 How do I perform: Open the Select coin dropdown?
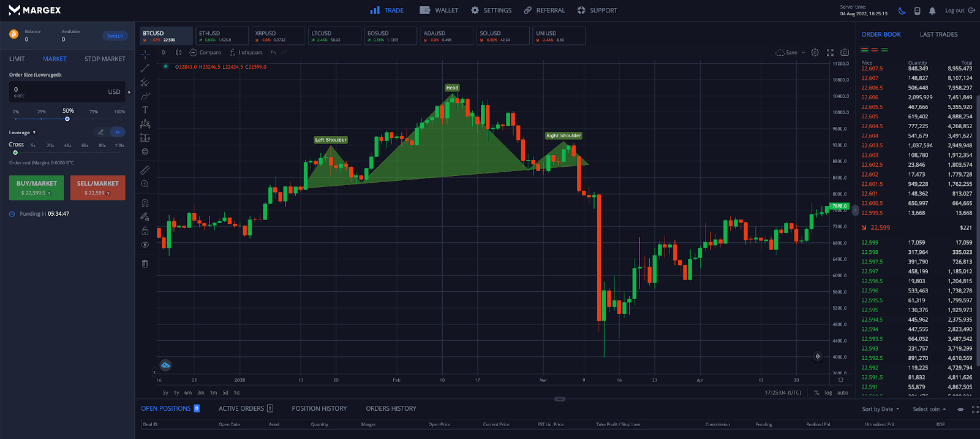click(929, 409)
